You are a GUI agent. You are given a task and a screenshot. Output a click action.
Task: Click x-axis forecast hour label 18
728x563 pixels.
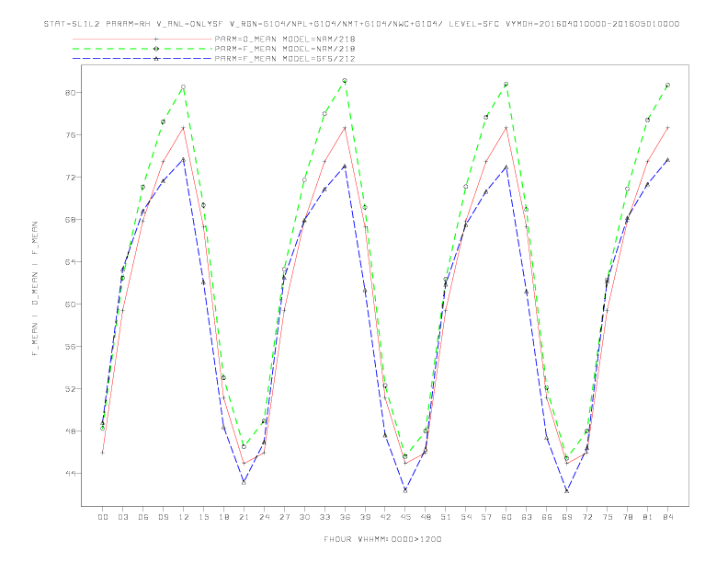223,517
